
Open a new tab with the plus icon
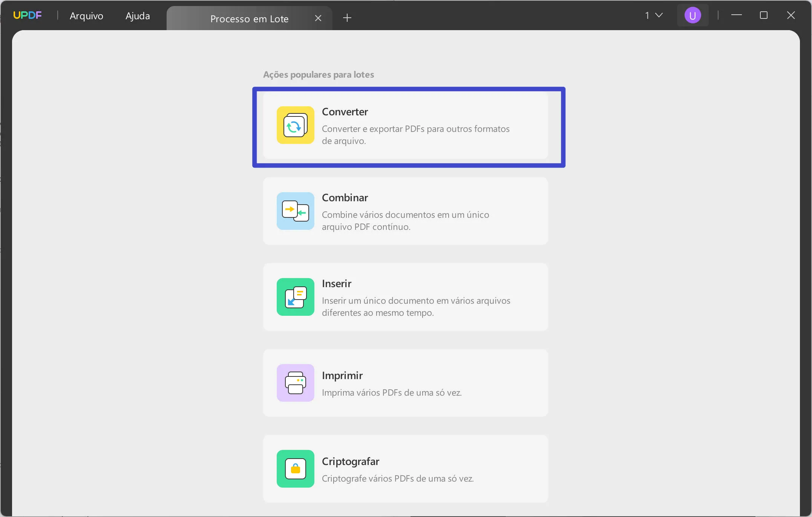point(347,18)
